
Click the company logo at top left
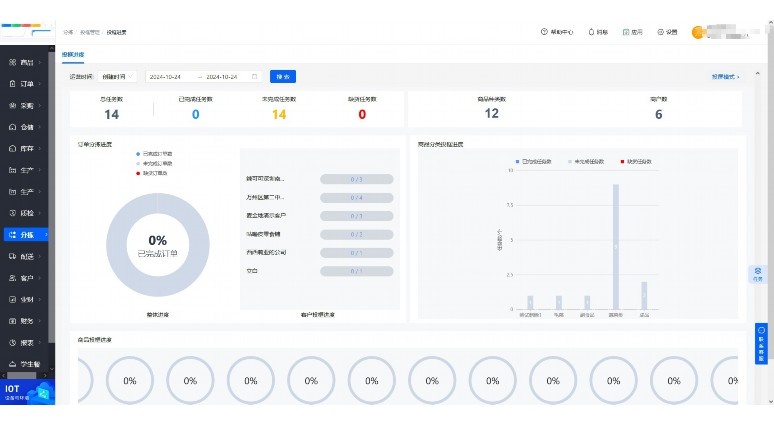pos(27,31)
